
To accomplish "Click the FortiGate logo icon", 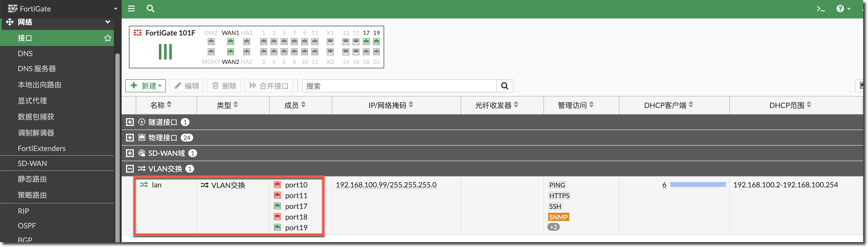I will click(x=12, y=9).
